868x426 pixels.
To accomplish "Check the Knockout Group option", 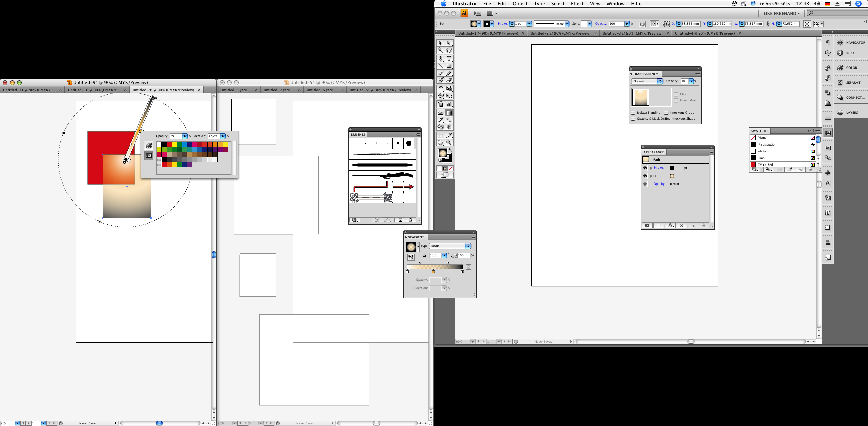I will 666,113.
